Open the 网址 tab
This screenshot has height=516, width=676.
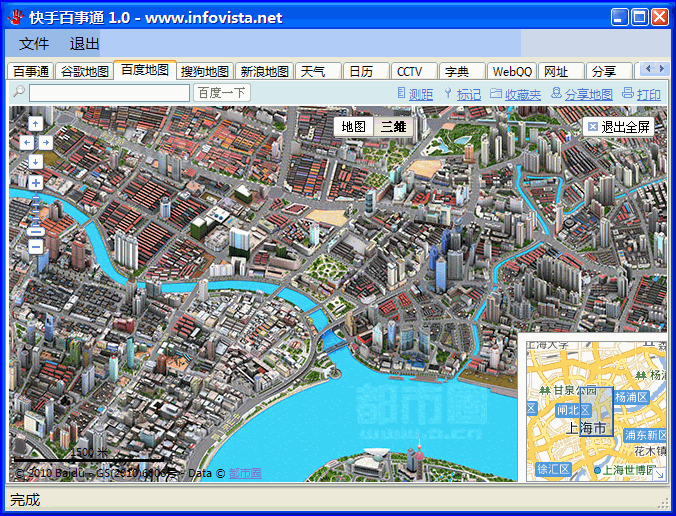click(x=561, y=71)
